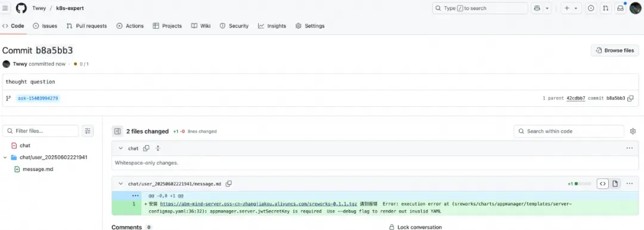Open the issues circle icon in header

(591, 8)
